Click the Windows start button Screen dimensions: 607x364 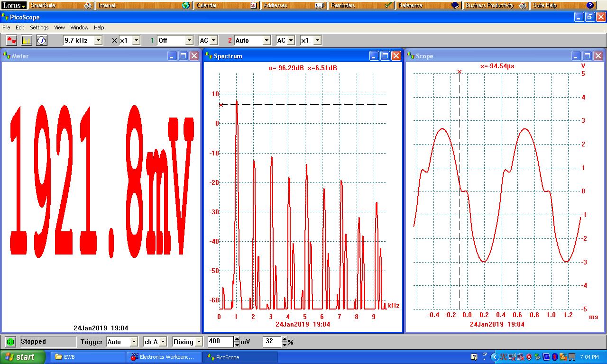[x=22, y=357]
